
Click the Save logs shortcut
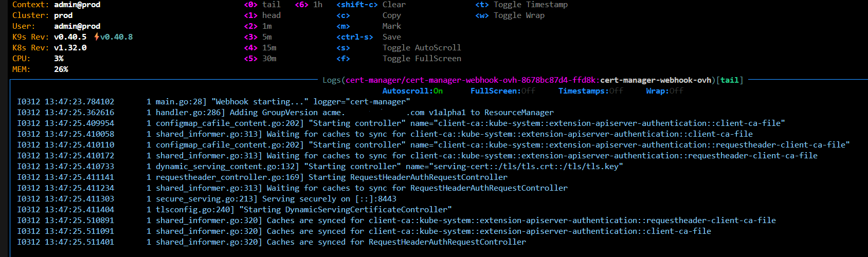pos(391,37)
